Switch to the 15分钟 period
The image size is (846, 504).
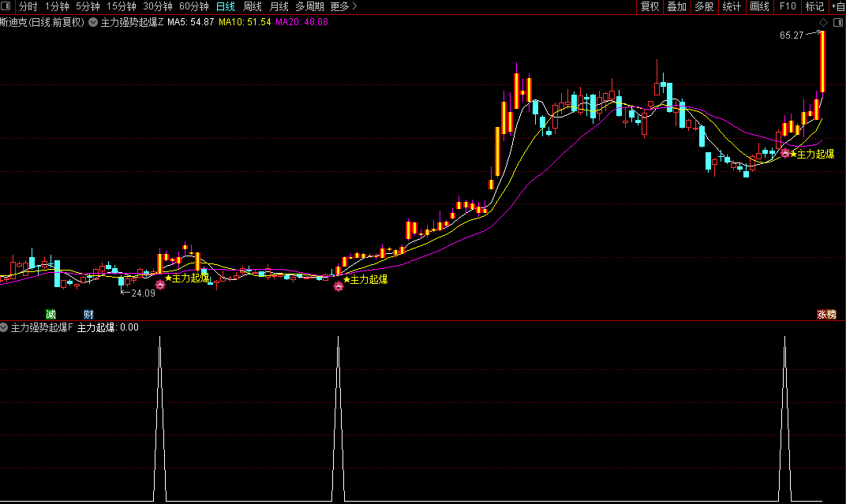point(121,6)
